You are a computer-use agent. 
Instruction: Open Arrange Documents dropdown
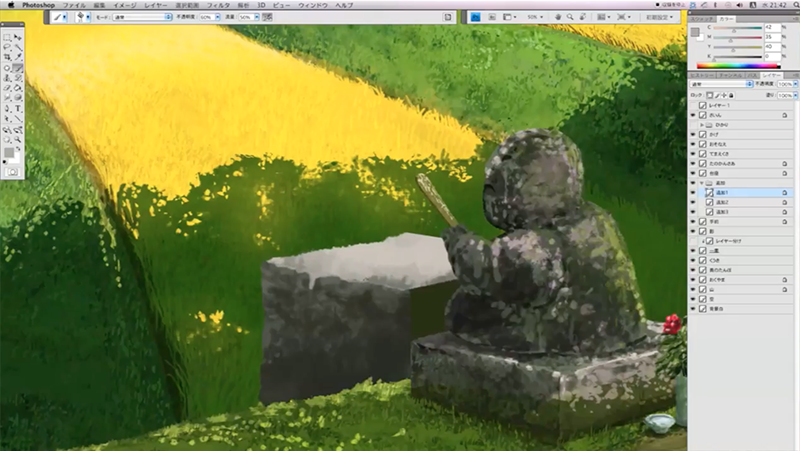(604, 17)
